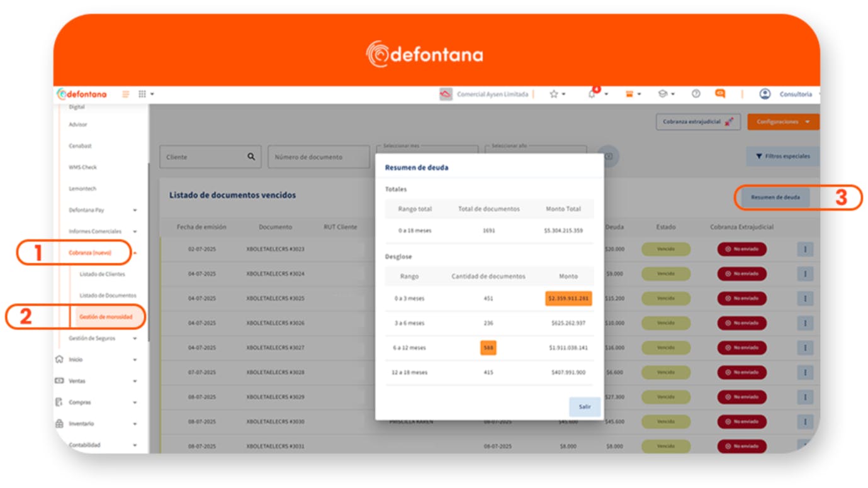Click the Compras icon in sidebar
This screenshot has height=488, width=868.
59,402
